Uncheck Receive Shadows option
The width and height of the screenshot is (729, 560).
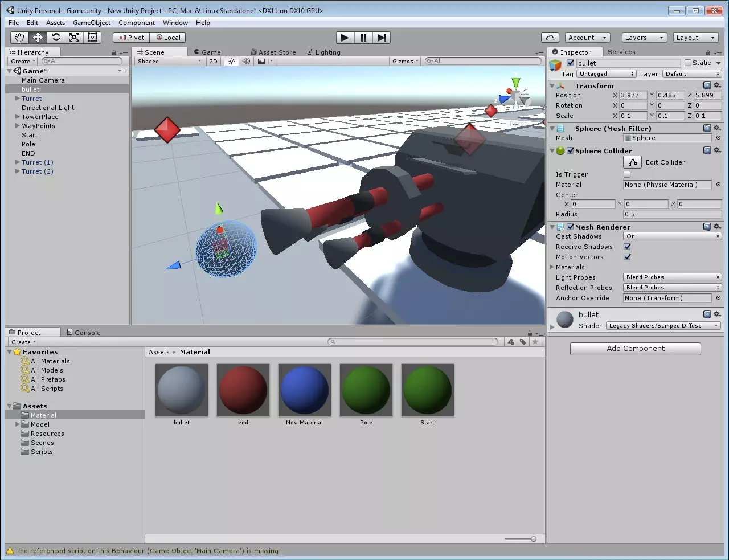point(627,247)
